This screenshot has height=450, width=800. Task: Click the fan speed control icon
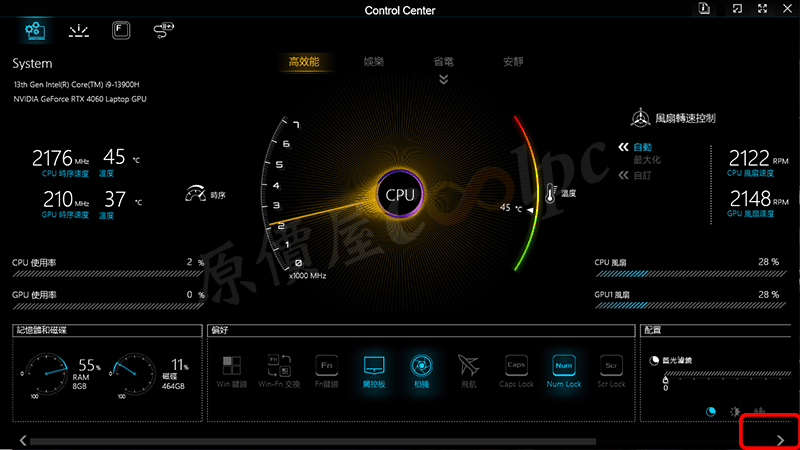tap(640, 117)
